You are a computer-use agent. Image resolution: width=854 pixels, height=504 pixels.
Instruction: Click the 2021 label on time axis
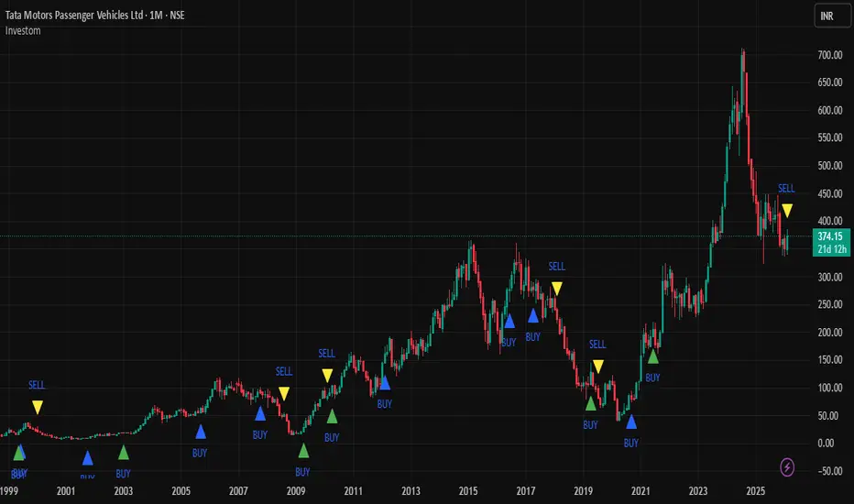tap(640, 491)
